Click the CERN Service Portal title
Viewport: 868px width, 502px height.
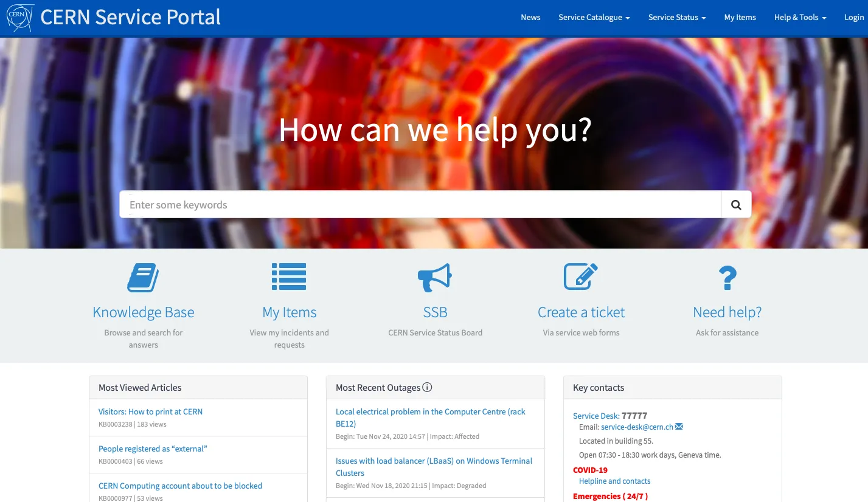pos(131,17)
